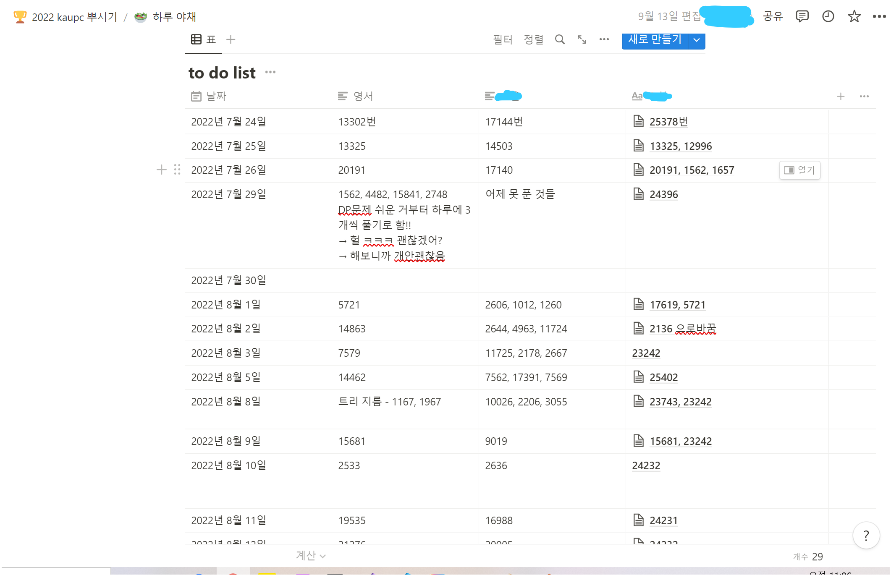The width and height of the screenshot is (891, 588).
Task: Grab the drag handle beside 7월 26일 row
Action: click(177, 170)
